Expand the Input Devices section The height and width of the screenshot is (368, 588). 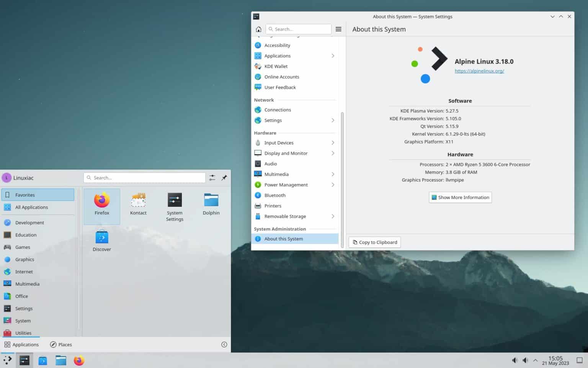pos(278,142)
